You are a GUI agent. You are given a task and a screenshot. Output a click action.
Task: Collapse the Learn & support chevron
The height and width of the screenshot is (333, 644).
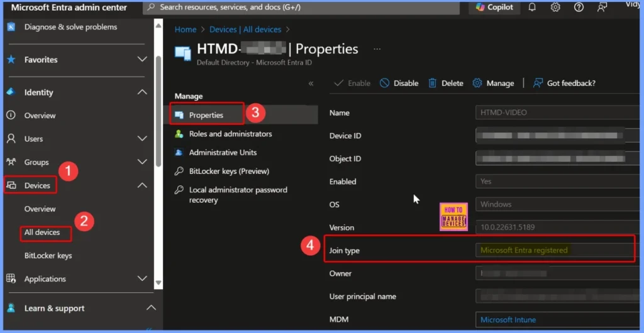[x=151, y=308]
